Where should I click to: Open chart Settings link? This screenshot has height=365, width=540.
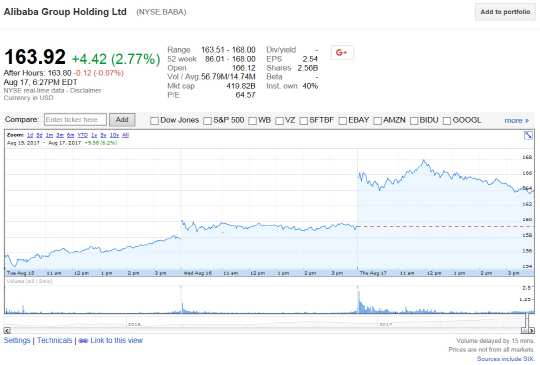(17, 341)
